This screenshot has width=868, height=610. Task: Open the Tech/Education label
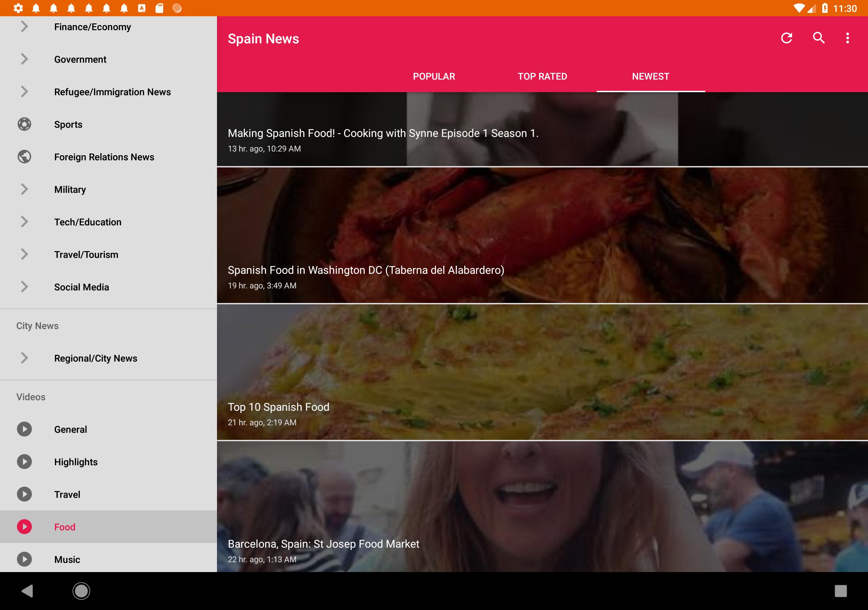[88, 222]
